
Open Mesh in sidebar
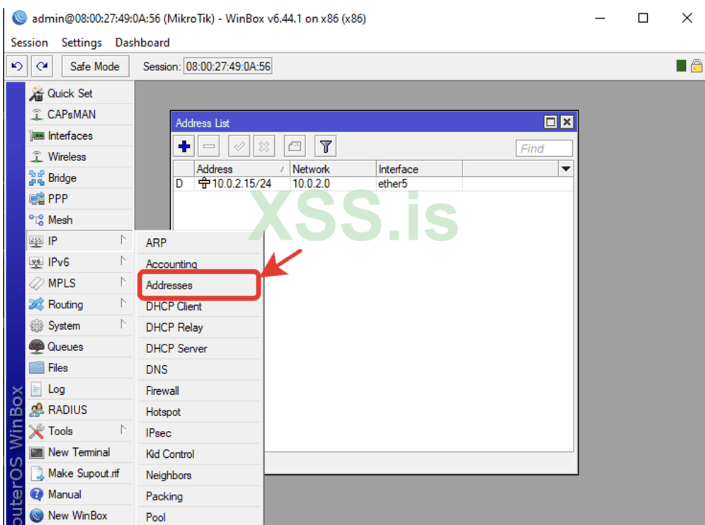pos(80,220)
